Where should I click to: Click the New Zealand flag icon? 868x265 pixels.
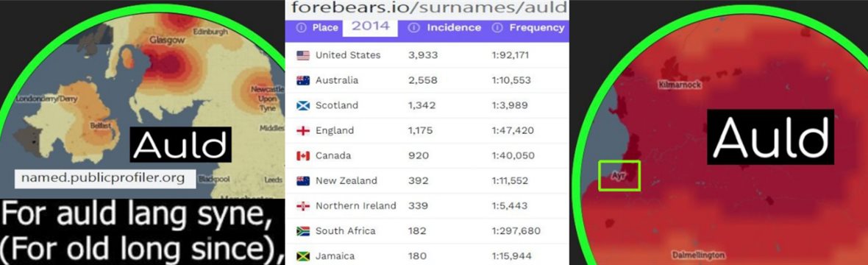pos(303,181)
